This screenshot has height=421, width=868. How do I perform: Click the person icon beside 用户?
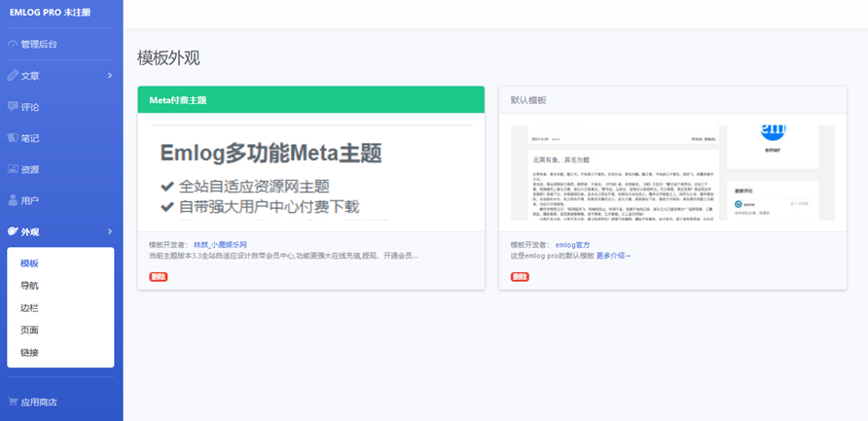[x=13, y=200]
